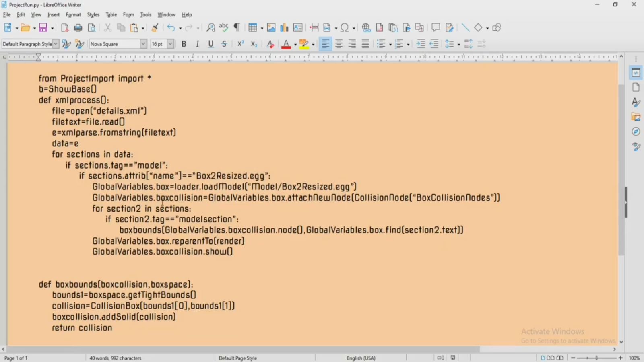Click the Page 1 of 1 status field
This screenshot has width=644, height=362.
[x=16, y=358]
